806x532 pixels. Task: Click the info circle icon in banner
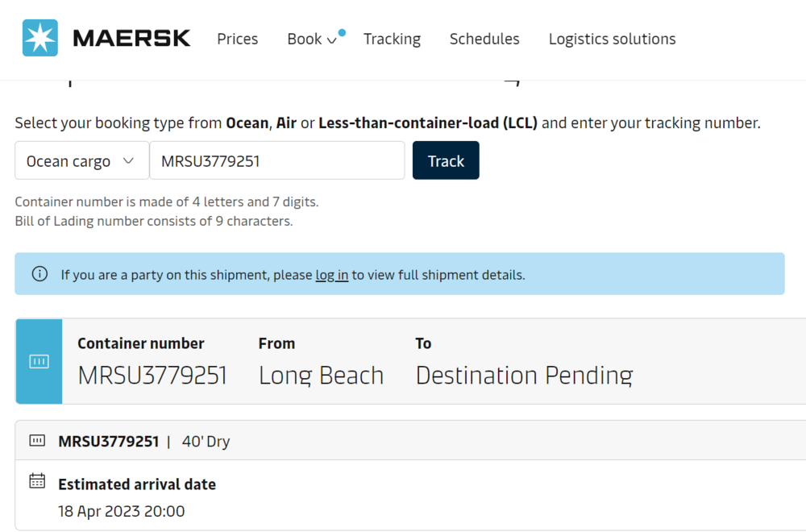click(x=39, y=274)
